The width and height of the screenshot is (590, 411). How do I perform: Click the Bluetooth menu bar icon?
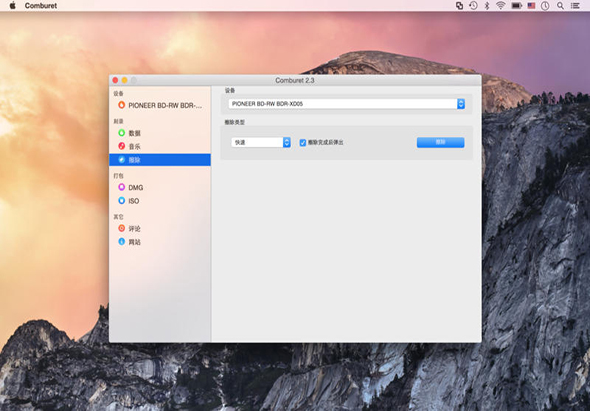click(x=487, y=6)
